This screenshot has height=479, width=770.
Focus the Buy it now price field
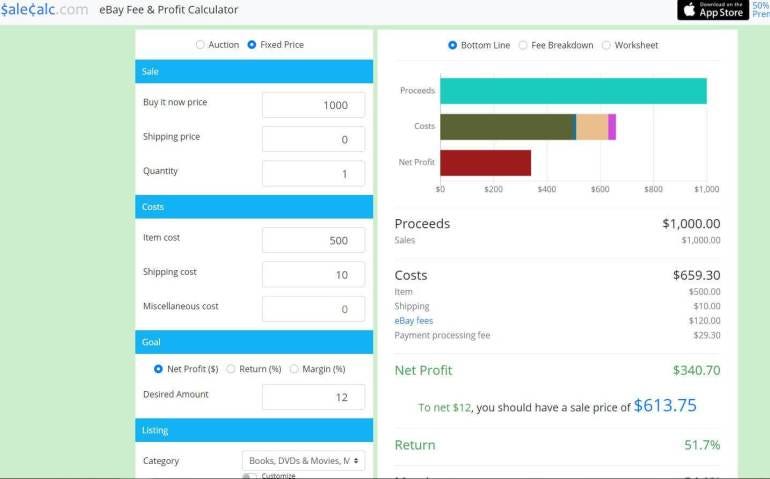pos(313,105)
